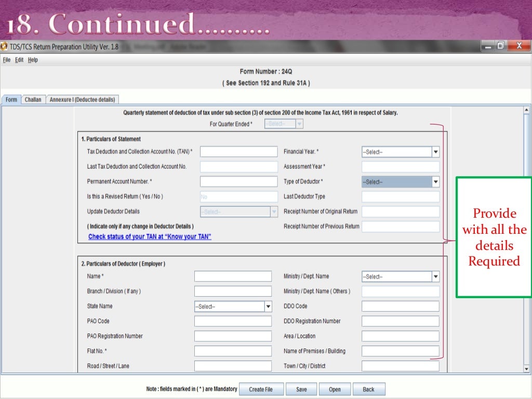Click the Create File button

[261, 389]
